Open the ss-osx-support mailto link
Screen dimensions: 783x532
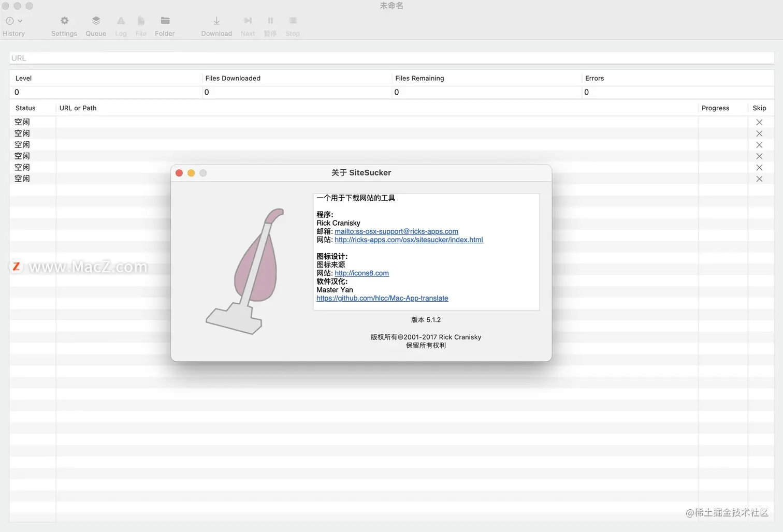pyautogui.click(x=396, y=231)
